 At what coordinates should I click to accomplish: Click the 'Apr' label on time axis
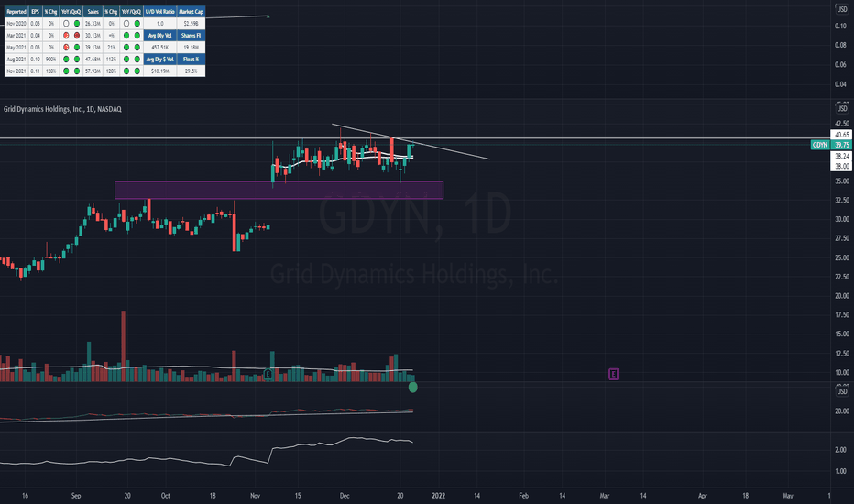[703, 496]
